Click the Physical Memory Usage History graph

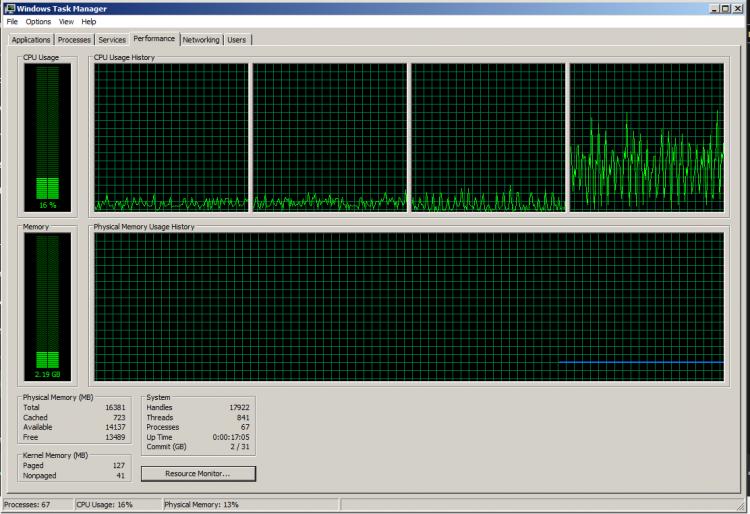click(x=408, y=307)
